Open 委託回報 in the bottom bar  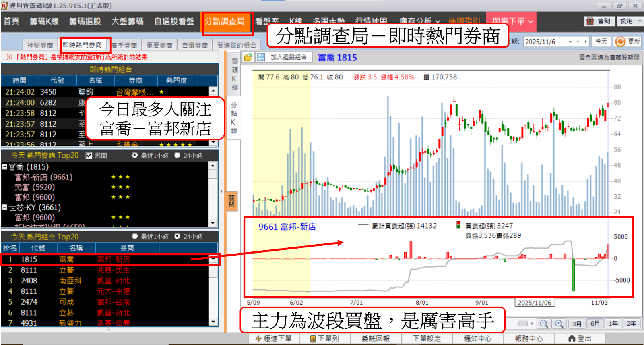[375, 339]
